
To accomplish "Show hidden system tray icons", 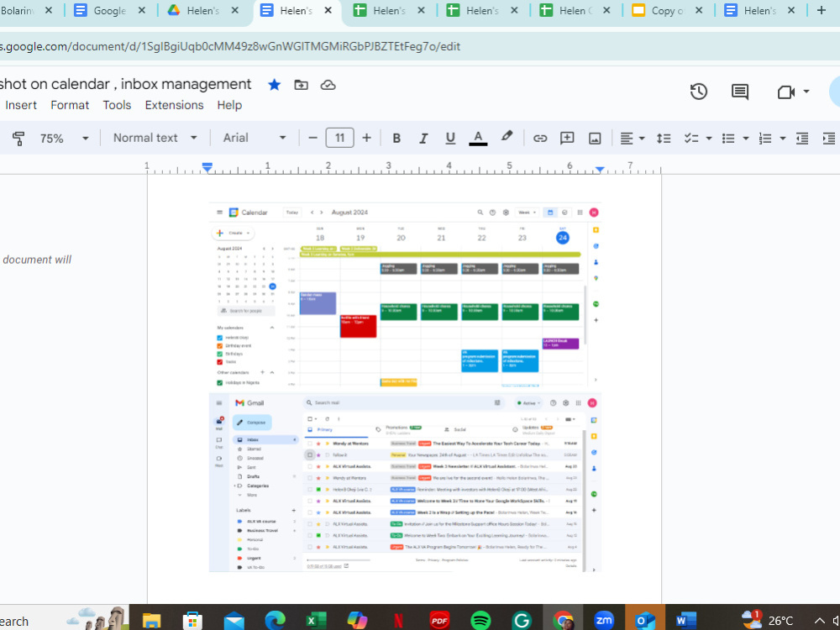I will (x=819, y=621).
